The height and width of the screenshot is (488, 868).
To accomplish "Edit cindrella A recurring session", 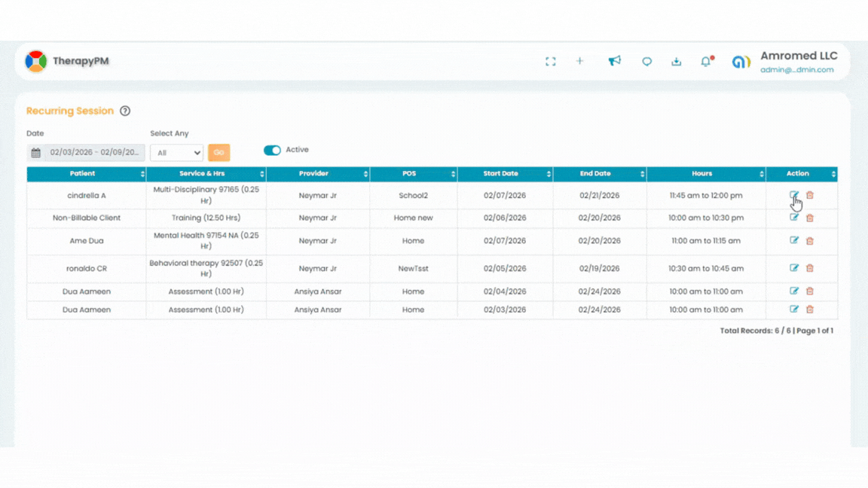I will click(794, 195).
